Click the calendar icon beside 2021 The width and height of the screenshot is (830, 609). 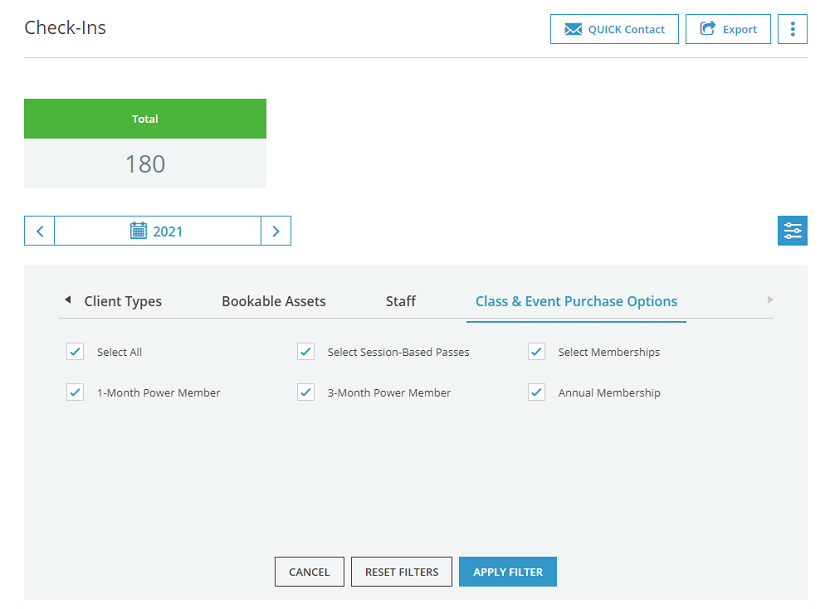[x=138, y=231]
